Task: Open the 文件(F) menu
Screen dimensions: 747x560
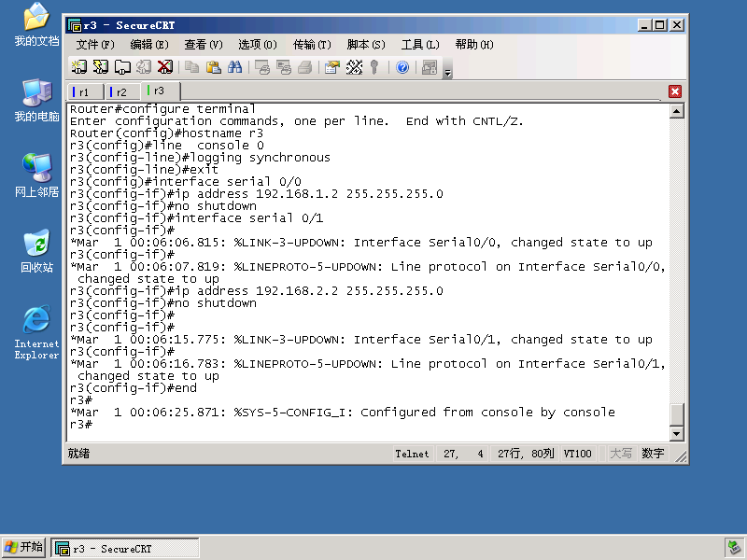Action: [95, 45]
